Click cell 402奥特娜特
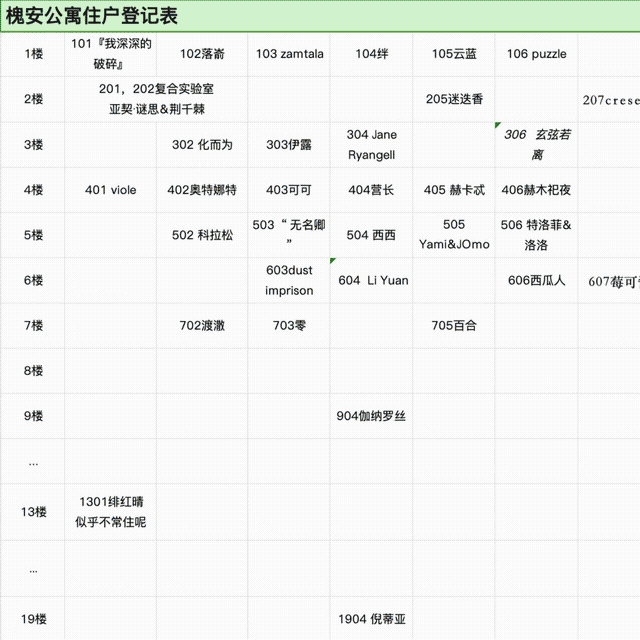The image size is (640, 640). [202, 190]
